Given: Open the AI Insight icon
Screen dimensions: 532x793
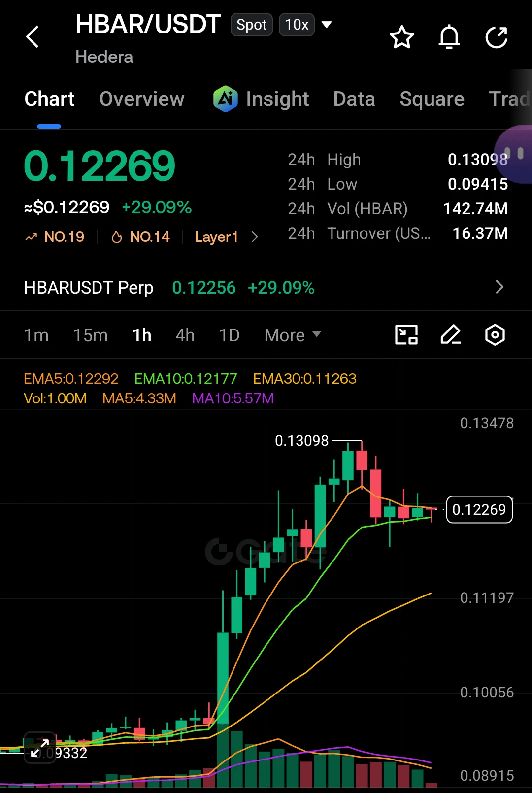Looking at the screenshot, I should (226, 99).
